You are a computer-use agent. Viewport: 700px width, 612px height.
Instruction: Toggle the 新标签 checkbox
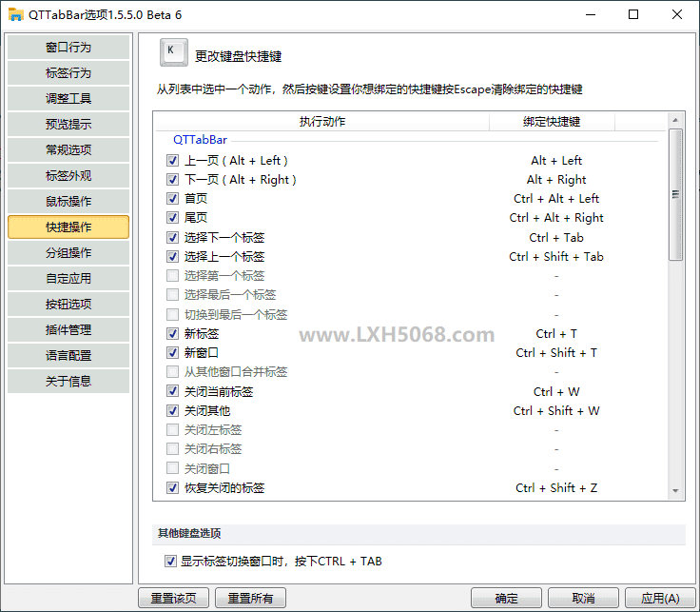coord(172,333)
